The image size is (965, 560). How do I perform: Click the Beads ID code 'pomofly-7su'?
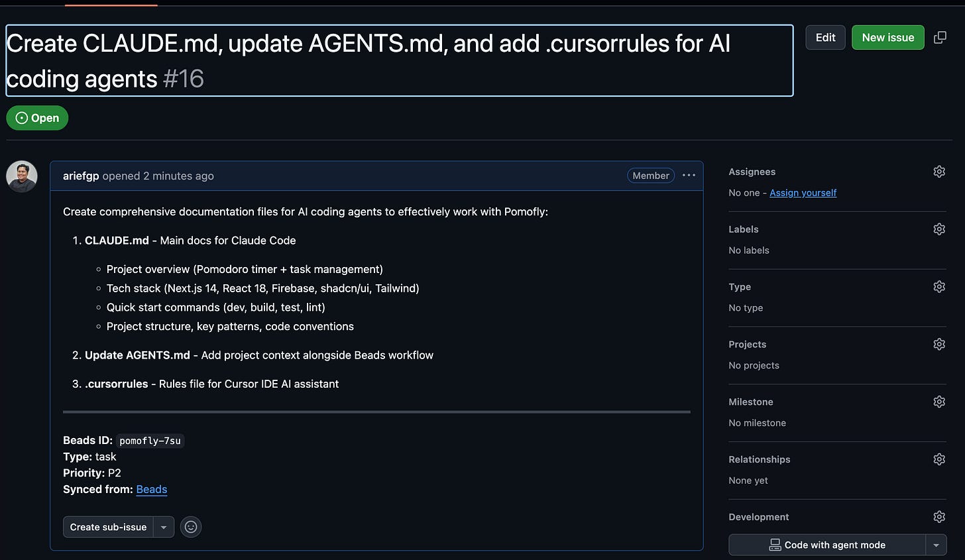coord(150,441)
